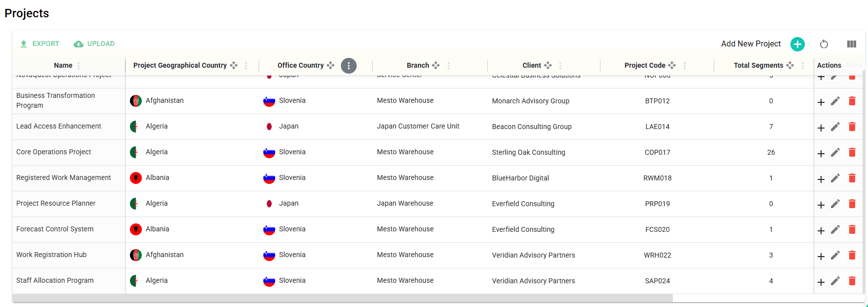Edit the Work Registration Hub row
Image resolution: width=868 pixels, height=307 pixels.
[x=835, y=255]
